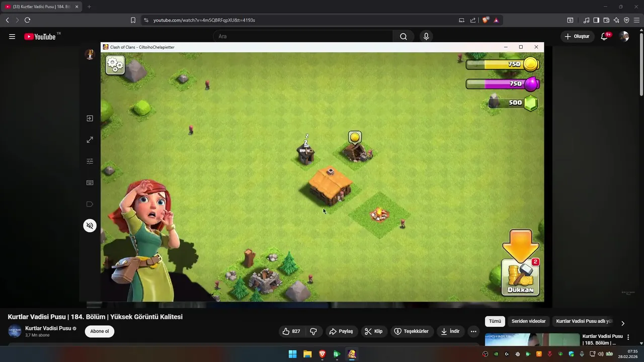The image size is (644, 362).
Task: Dislike the video with thumbs down
Action: point(313,331)
